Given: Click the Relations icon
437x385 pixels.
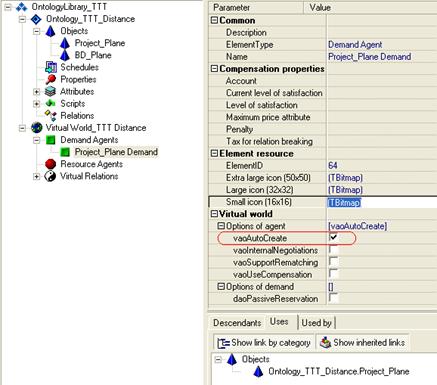Looking at the screenshot, I should [51, 116].
